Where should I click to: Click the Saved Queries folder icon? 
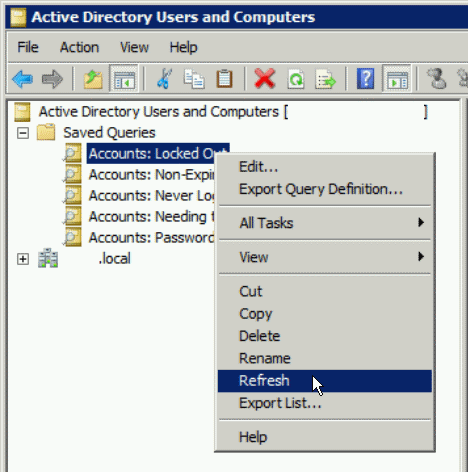click(46, 132)
